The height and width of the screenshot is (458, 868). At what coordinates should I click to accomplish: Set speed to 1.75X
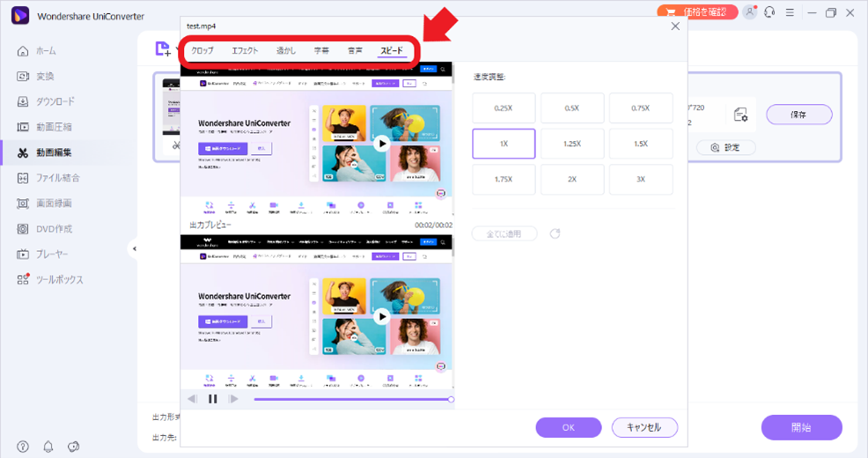pos(504,180)
